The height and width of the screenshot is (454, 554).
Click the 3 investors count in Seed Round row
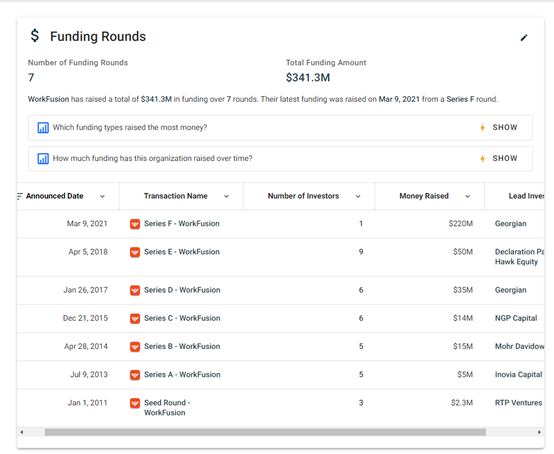pos(361,403)
